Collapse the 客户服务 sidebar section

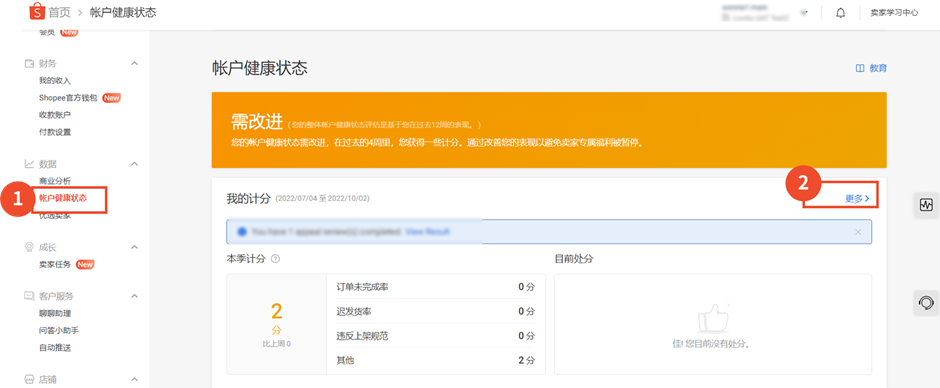[134, 296]
